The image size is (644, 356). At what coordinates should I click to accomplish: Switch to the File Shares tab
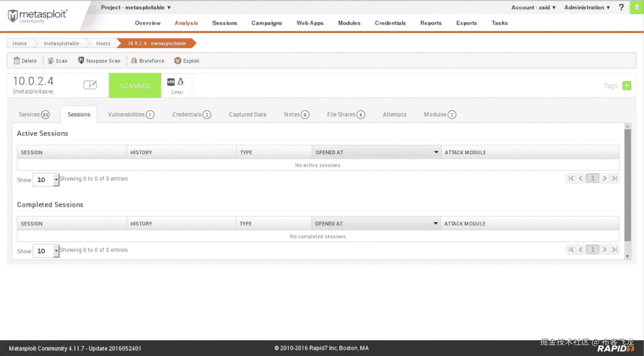(346, 114)
